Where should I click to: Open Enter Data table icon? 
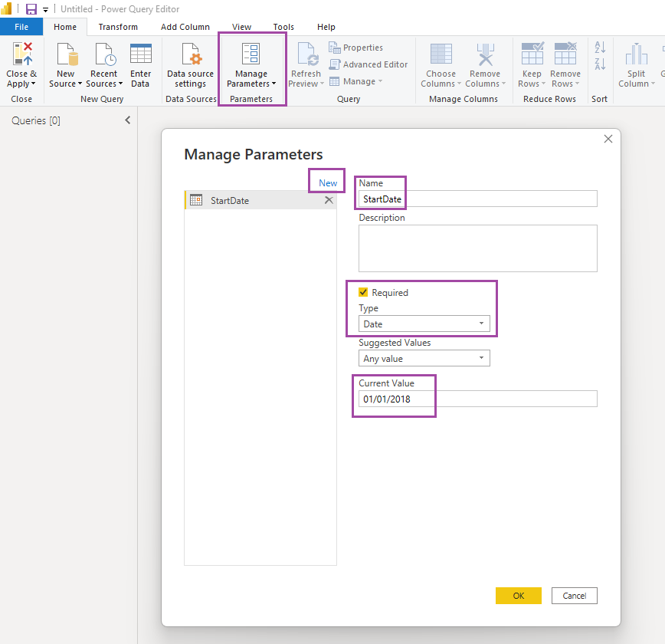[140, 54]
